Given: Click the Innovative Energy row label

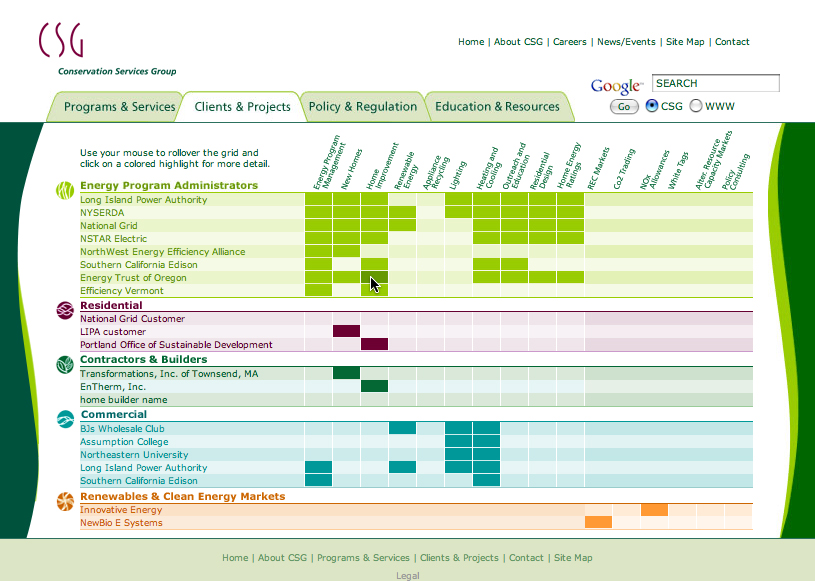Looking at the screenshot, I should (121, 510).
